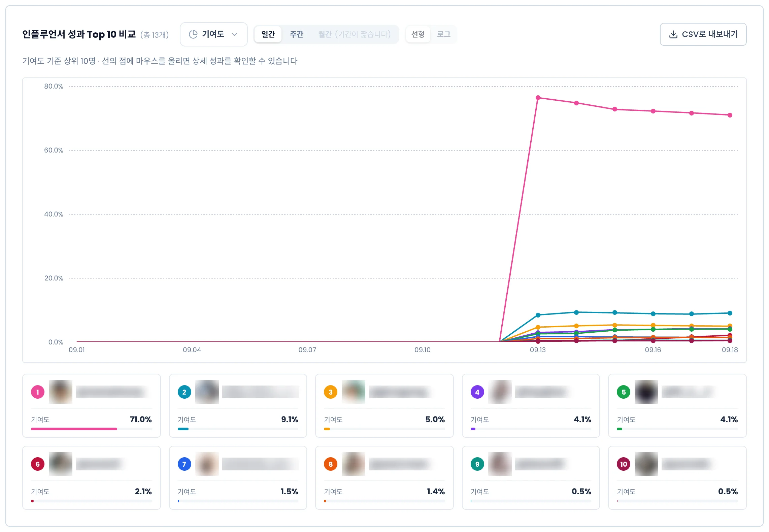Open the rank 5 influencer's profile thumbnail
This screenshot has height=532, width=769.
pos(646,392)
